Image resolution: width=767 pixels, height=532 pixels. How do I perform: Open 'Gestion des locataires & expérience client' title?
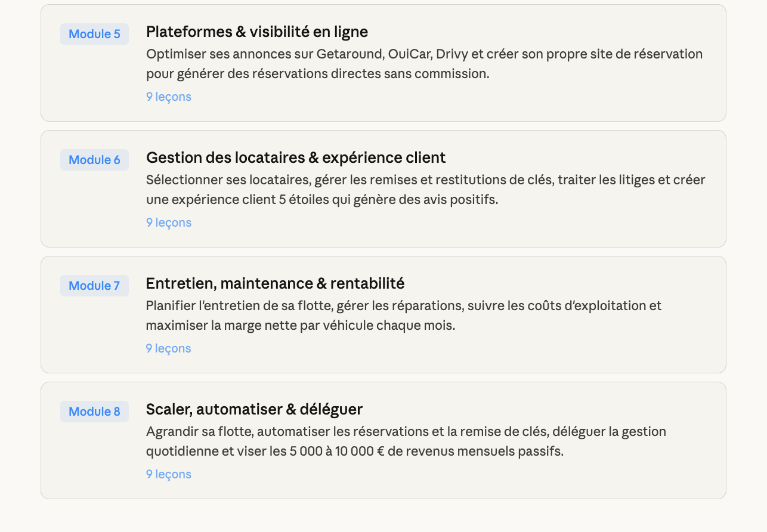click(x=295, y=157)
